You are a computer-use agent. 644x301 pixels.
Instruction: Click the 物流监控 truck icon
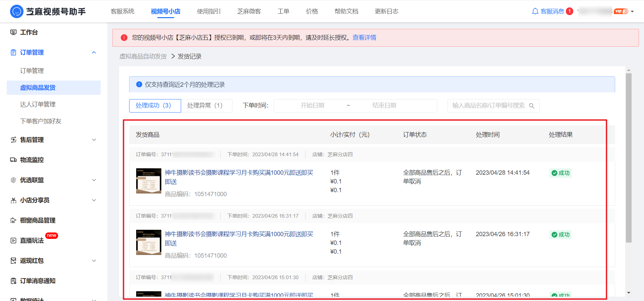13,160
